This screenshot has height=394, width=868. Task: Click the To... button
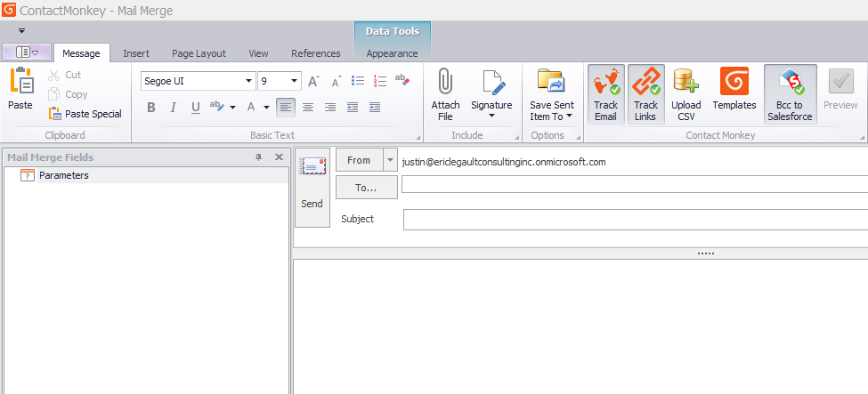(x=367, y=188)
